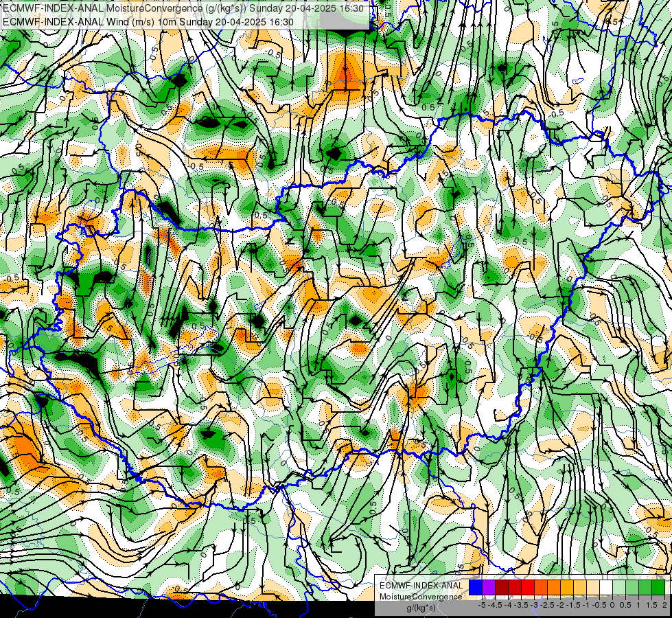Click the white legend swatch
672x618 pixels.
[606, 587]
